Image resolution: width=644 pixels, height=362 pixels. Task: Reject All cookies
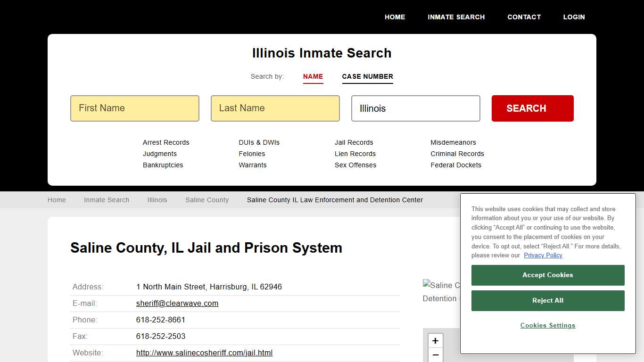[547, 300]
